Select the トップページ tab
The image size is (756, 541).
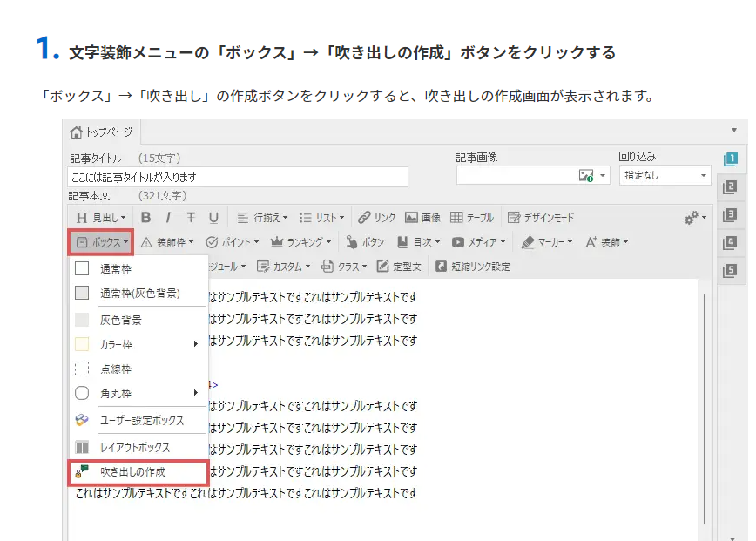102,132
